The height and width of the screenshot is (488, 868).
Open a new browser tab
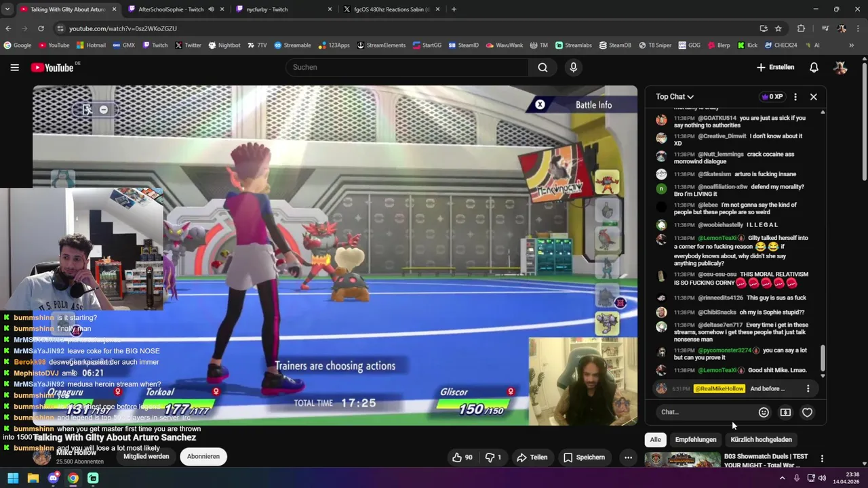454,9
